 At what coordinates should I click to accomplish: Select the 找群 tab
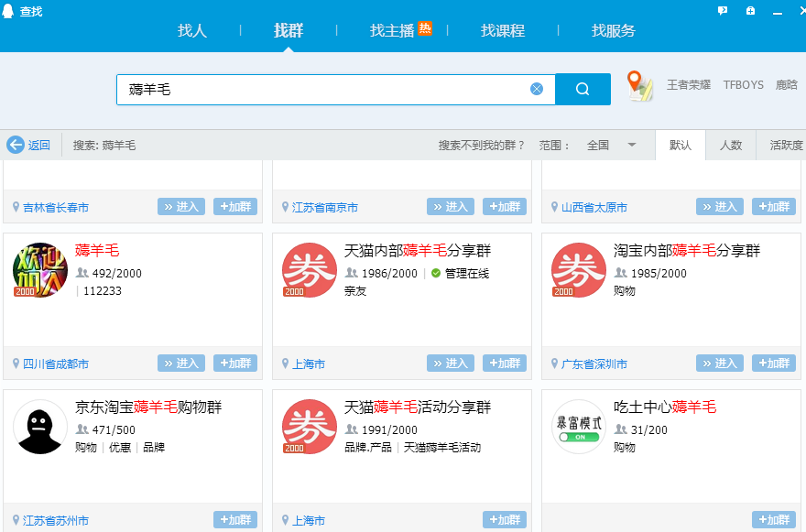pos(289,31)
